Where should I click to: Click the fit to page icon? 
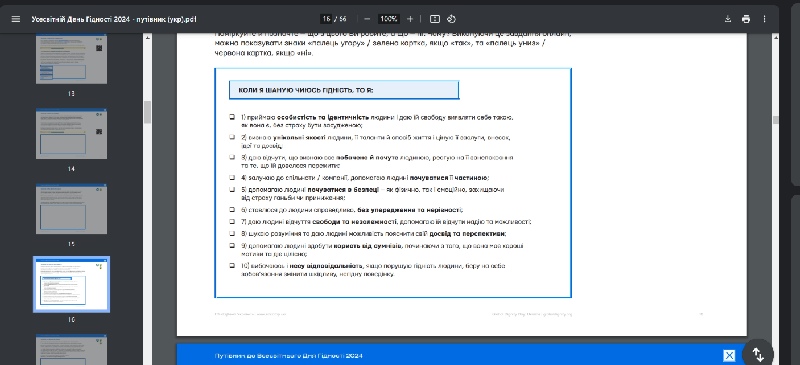tap(435, 19)
